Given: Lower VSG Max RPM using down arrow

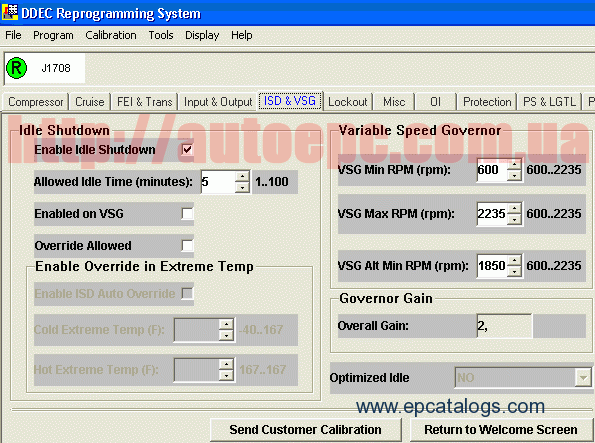Looking at the screenshot, I should [x=514, y=219].
